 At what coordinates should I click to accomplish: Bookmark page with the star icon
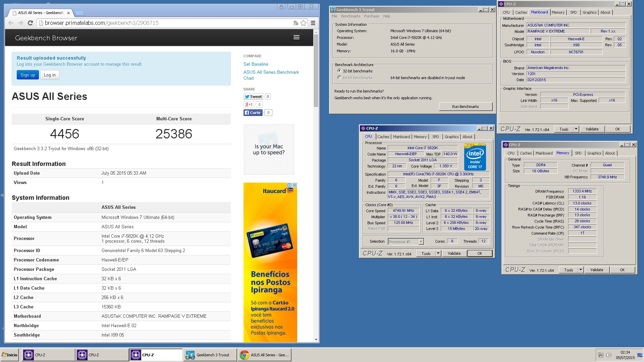[303, 23]
